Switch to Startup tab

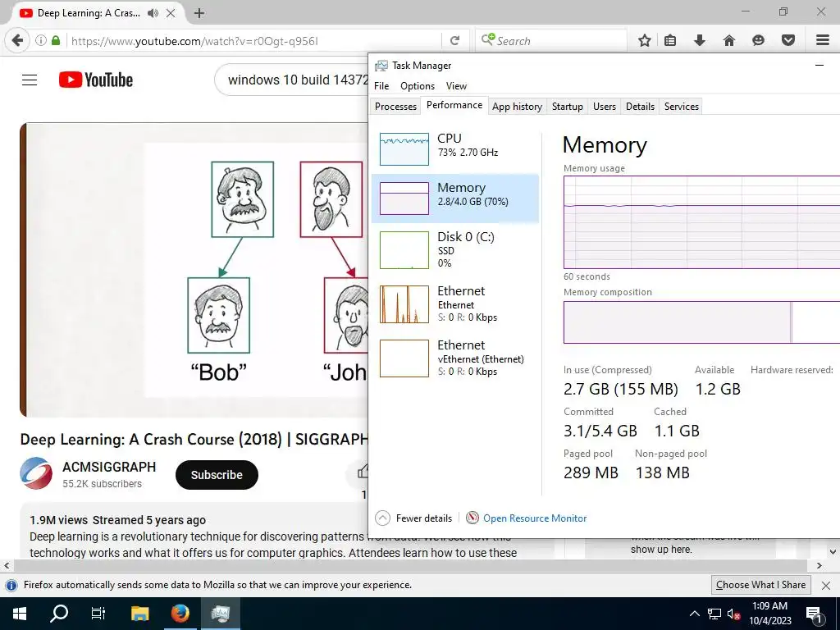pos(568,107)
